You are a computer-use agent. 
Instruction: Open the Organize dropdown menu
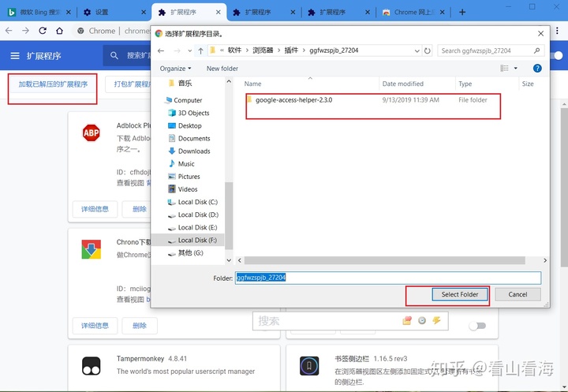pos(175,69)
